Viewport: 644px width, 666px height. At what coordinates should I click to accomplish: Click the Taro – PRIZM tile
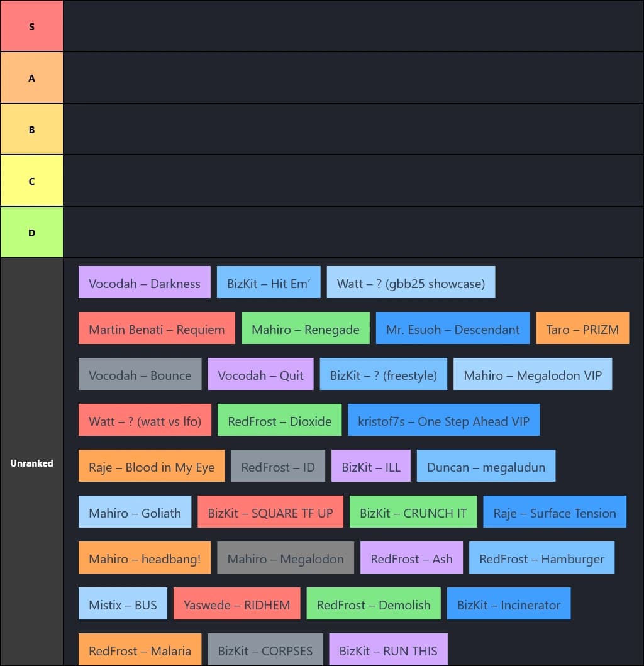pyautogui.click(x=582, y=329)
